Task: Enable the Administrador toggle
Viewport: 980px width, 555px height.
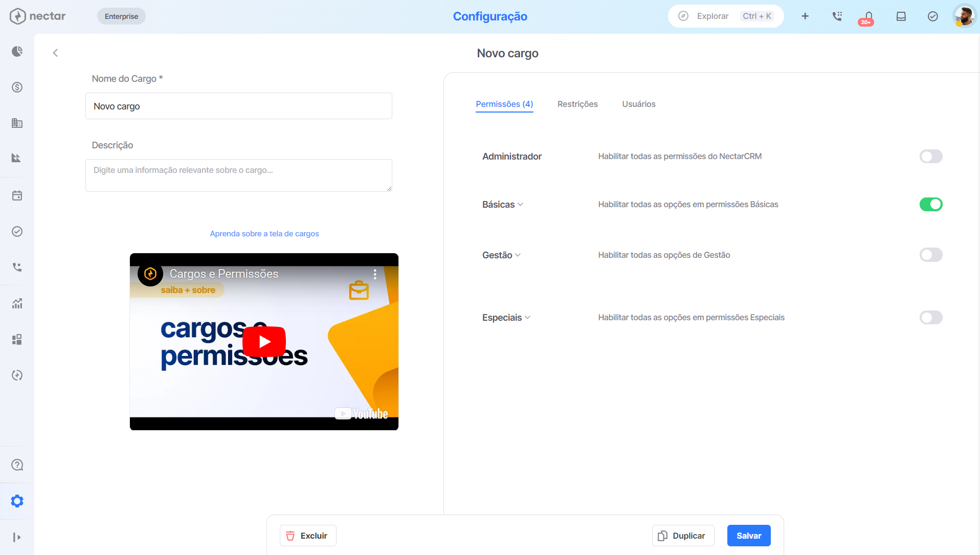Action: [931, 156]
